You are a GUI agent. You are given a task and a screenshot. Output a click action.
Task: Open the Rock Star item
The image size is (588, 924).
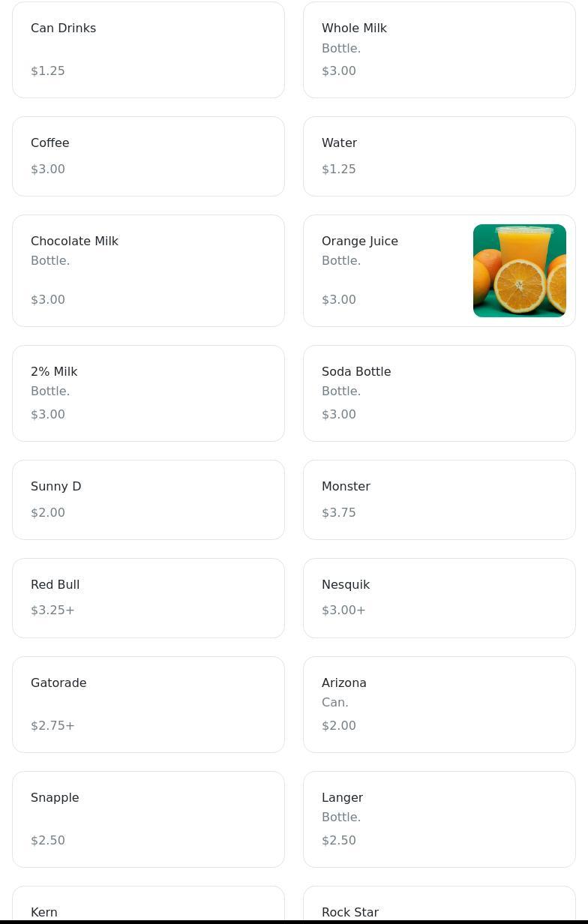point(439,908)
